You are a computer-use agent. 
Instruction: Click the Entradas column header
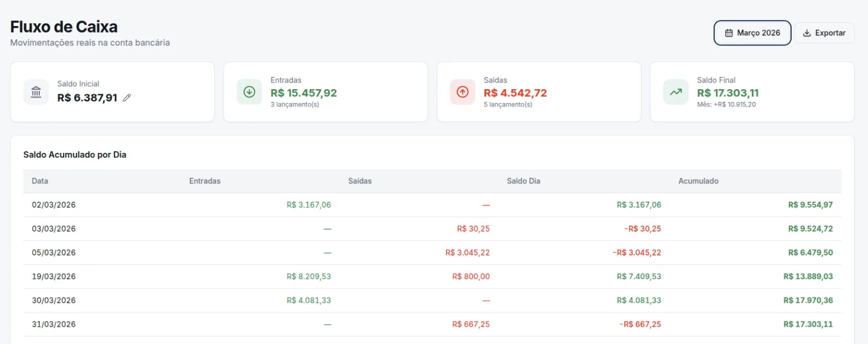tap(205, 181)
